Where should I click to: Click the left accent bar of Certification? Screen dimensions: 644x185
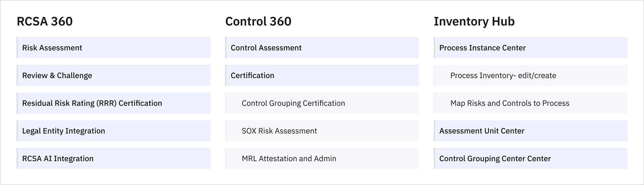click(226, 76)
